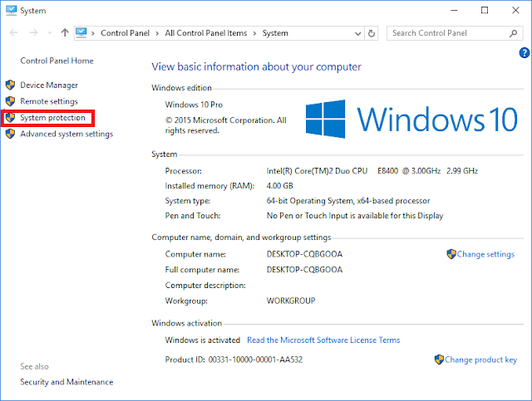Maximize the System window

tap(485, 11)
